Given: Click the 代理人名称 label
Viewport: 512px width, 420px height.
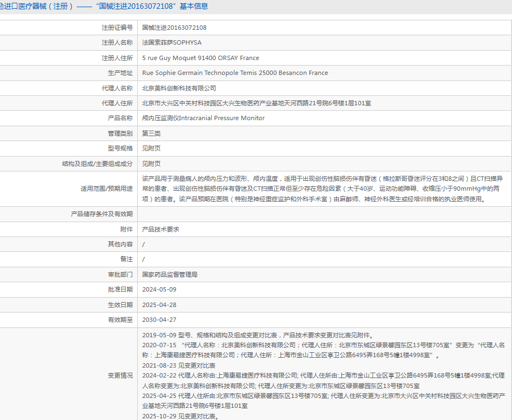Looking at the screenshot, I should [x=117, y=88].
